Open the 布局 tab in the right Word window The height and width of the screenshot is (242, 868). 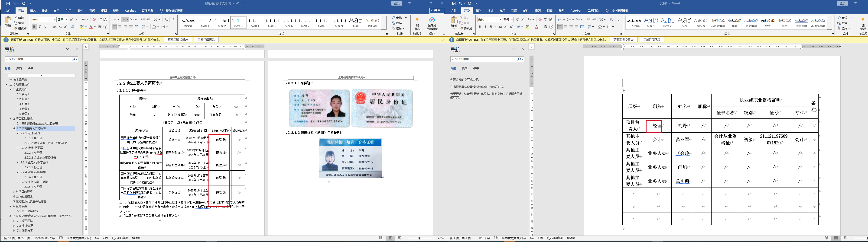[x=502, y=11]
